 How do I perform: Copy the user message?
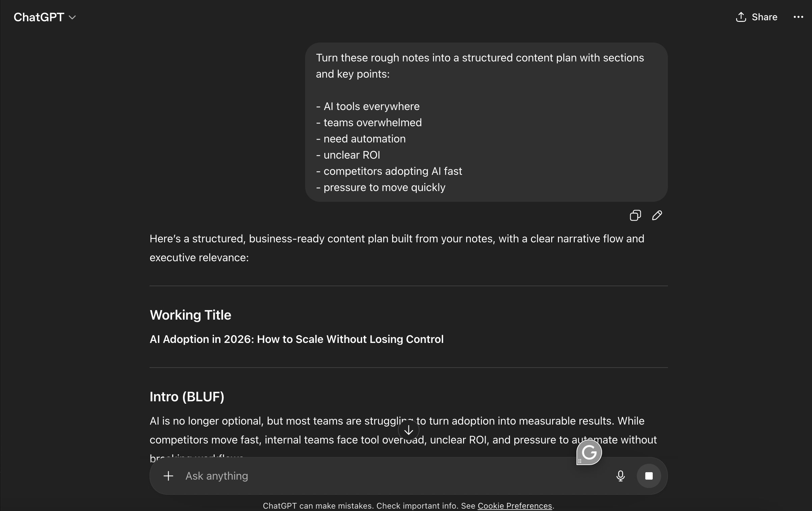635,215
